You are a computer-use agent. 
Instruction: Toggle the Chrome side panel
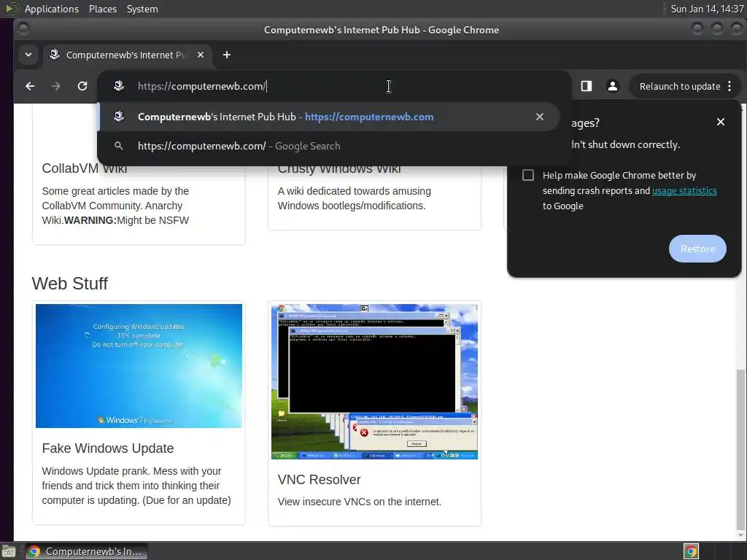[x=587, y=86]
